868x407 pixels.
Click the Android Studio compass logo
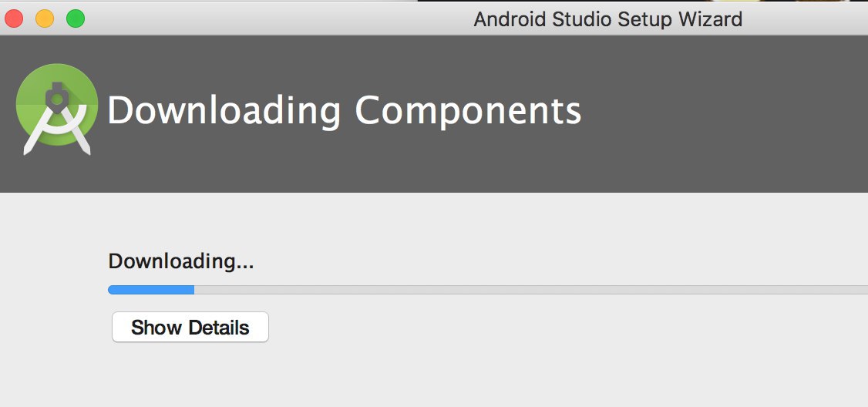tap(56, 109)
